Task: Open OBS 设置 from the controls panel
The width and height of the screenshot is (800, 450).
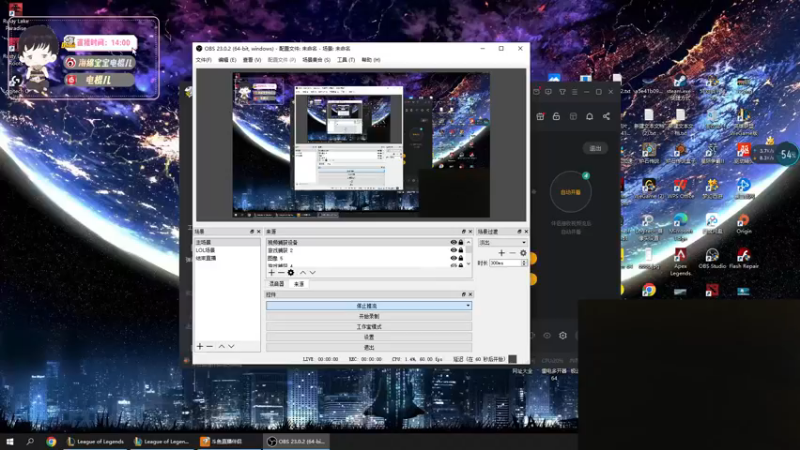Action: tap(369, 337)
